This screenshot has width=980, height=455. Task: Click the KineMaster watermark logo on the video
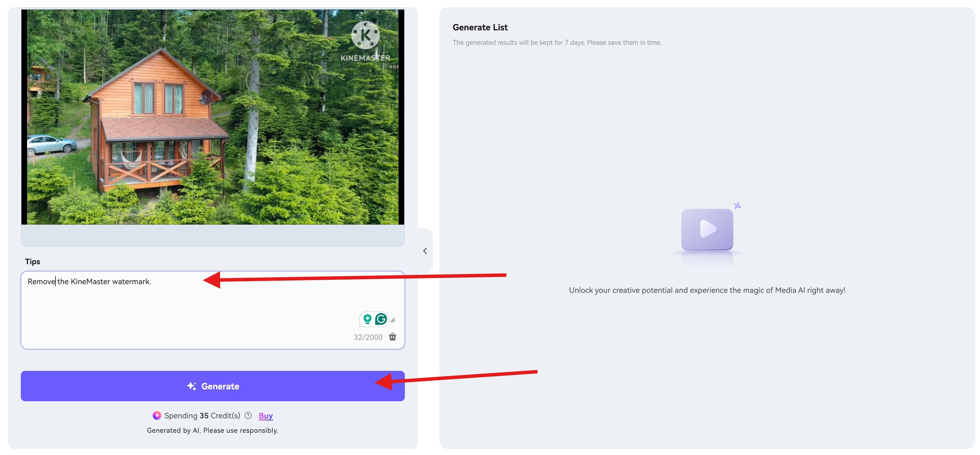[x=366, y=36]
